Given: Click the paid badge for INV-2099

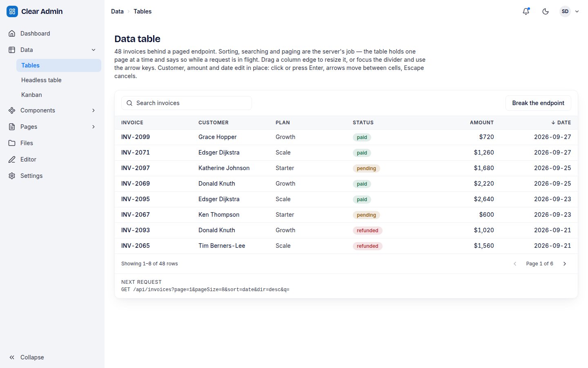Looking at the screenshot, I should 362,137.
